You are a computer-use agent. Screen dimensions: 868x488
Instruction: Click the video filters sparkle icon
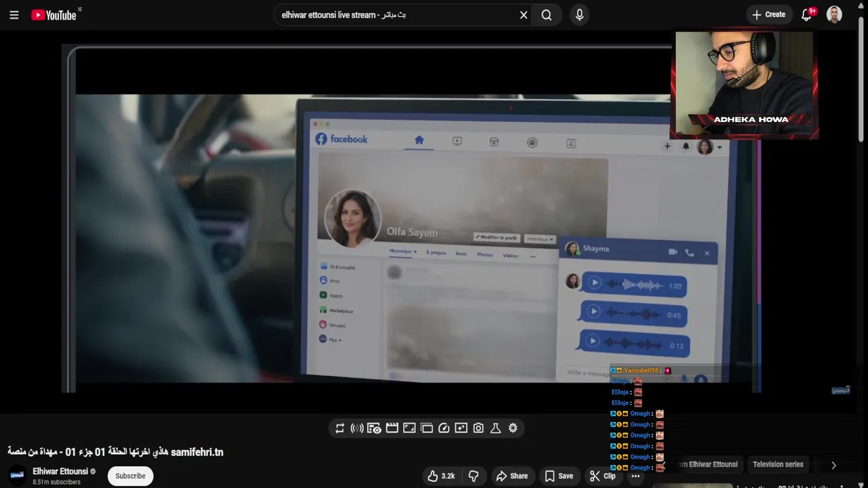461,428
